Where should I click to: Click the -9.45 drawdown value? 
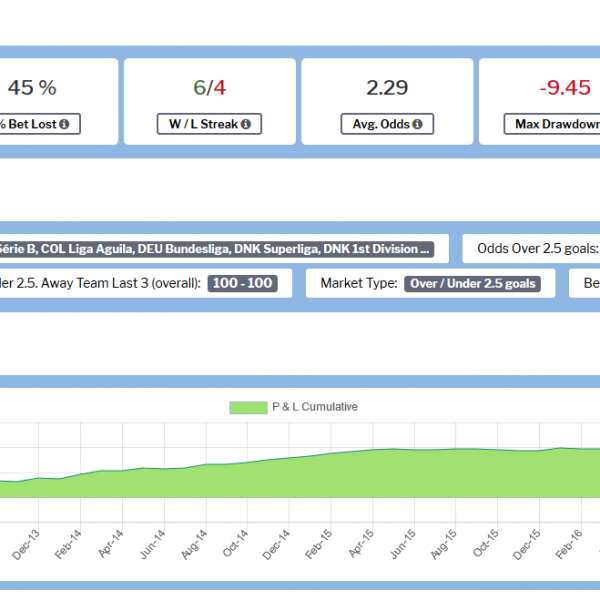pos(565,88)
